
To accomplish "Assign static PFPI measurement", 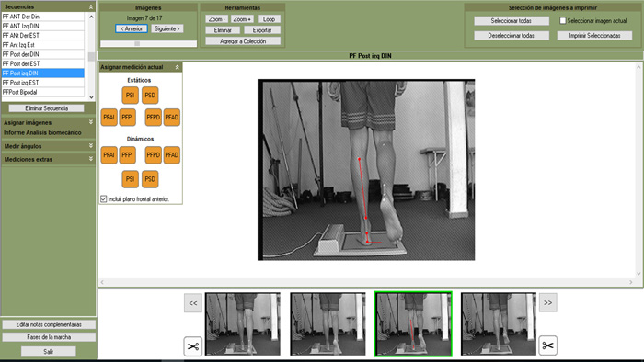I will [x=127, y=118].
